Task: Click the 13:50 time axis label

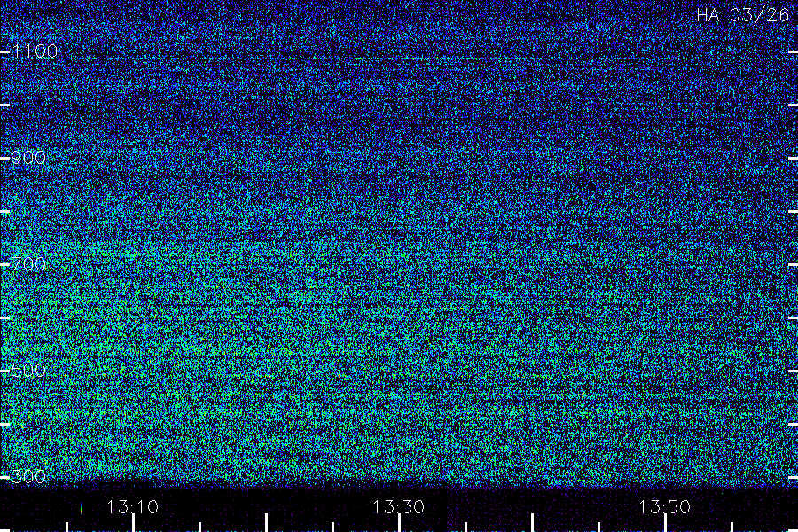Action: pyautogui.click(x=665, y=507)
